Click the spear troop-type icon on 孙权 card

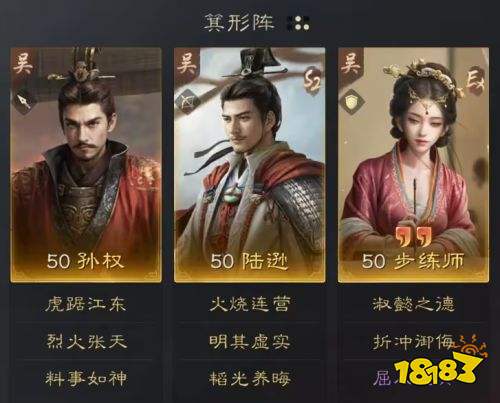click(25, 102)
